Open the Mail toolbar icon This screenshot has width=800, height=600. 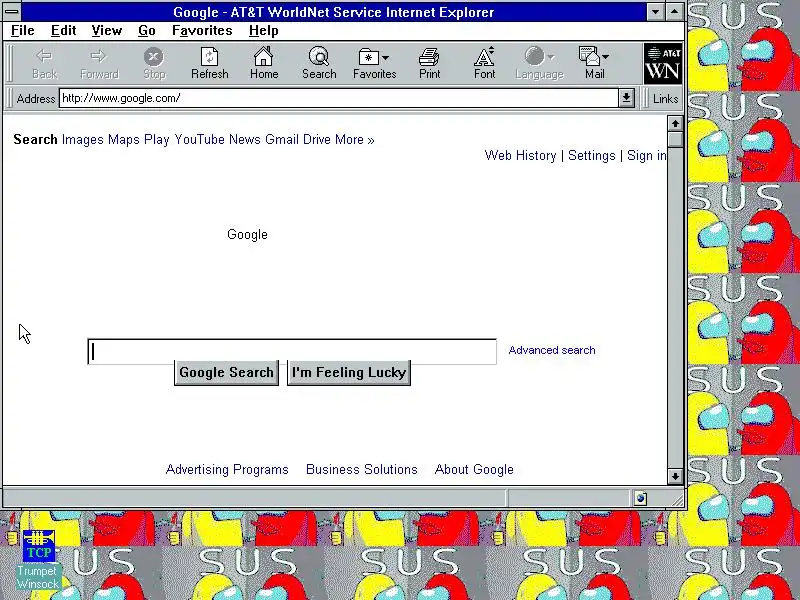click(589, 56)
